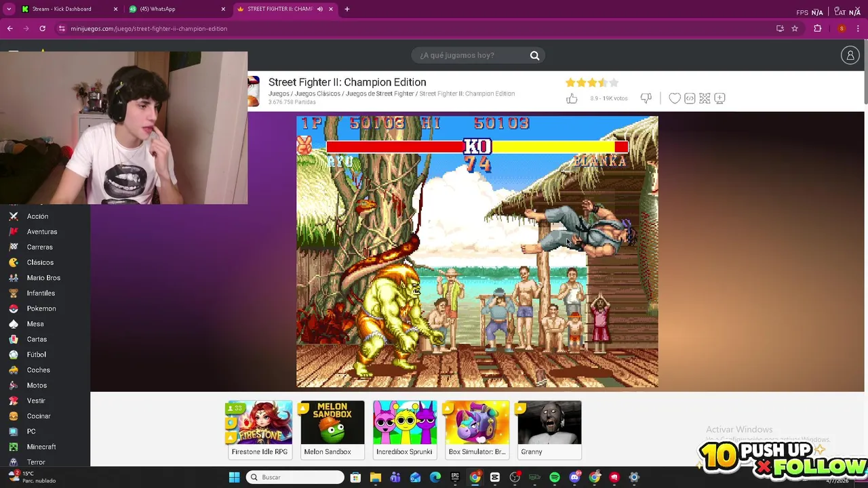Open the Infantiles category
The width and height of the screenshot is (868, 488).
pyautogui.click(x=41, y=293)
